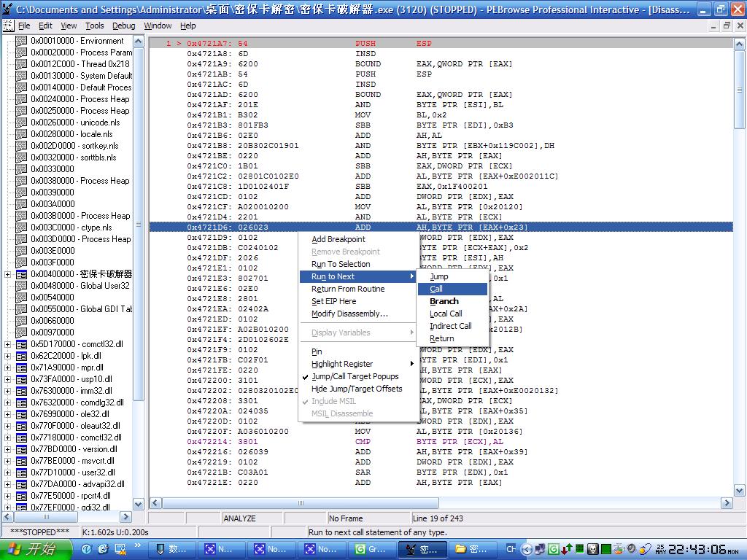Launch Internet Explorer from the quick launch bar
Viewport: 747px width, 560px height.
pyautogui.click(x=87, y=549)
